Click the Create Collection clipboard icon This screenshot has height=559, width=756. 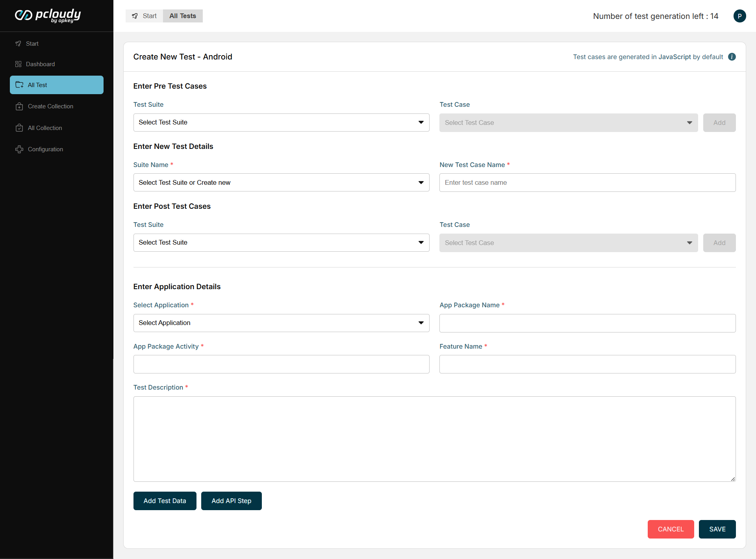(19, 106)
